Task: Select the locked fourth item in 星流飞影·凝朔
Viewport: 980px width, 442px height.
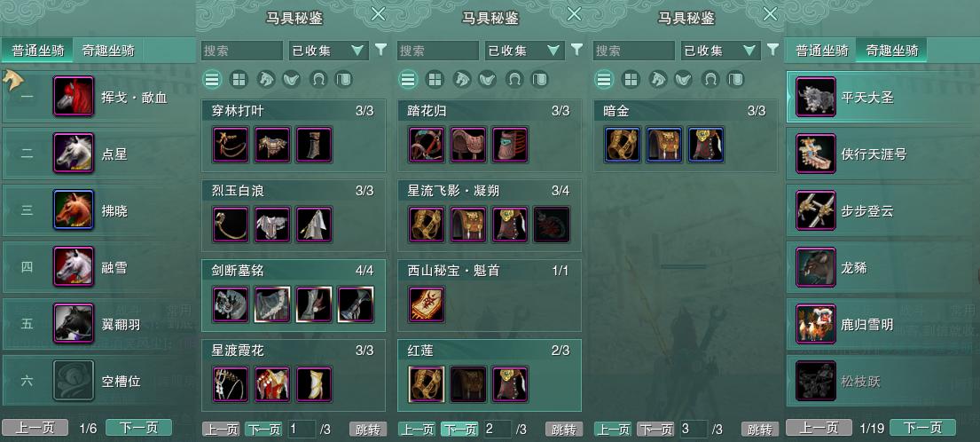Action: 552,225
